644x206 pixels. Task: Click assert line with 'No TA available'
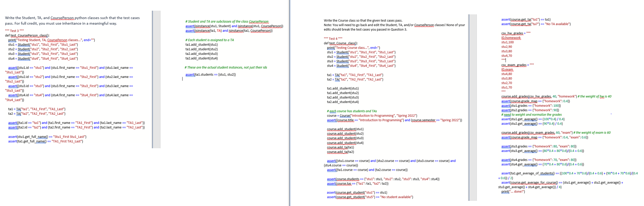pyautogui.click(x=536, y=24)
